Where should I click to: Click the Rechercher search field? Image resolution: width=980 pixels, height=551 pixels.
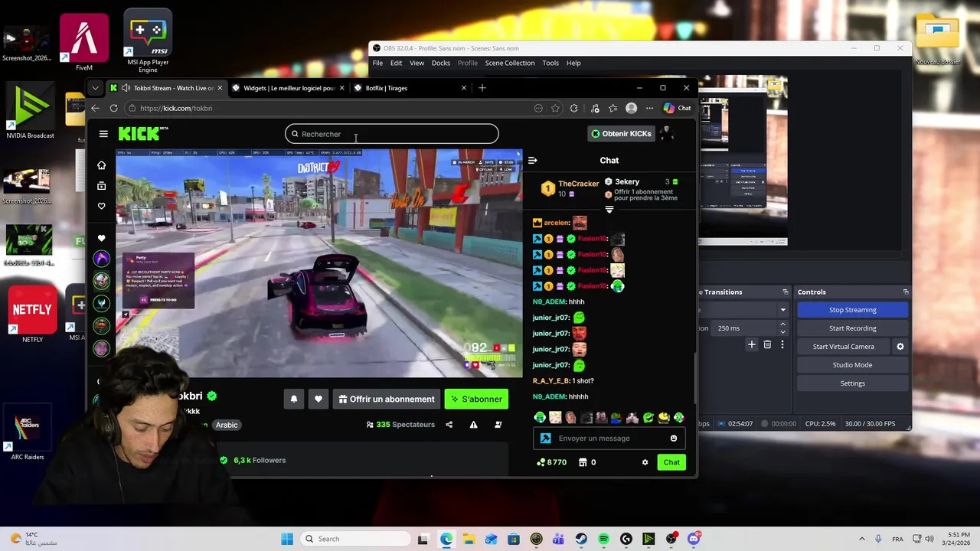pyautogui.click(x=392, y=134)
